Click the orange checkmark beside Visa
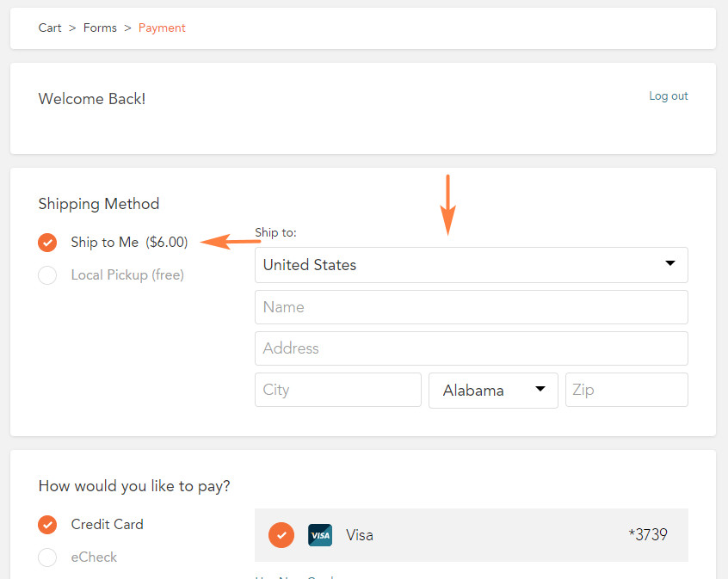The image size is (728, 579). click(281, 535)
